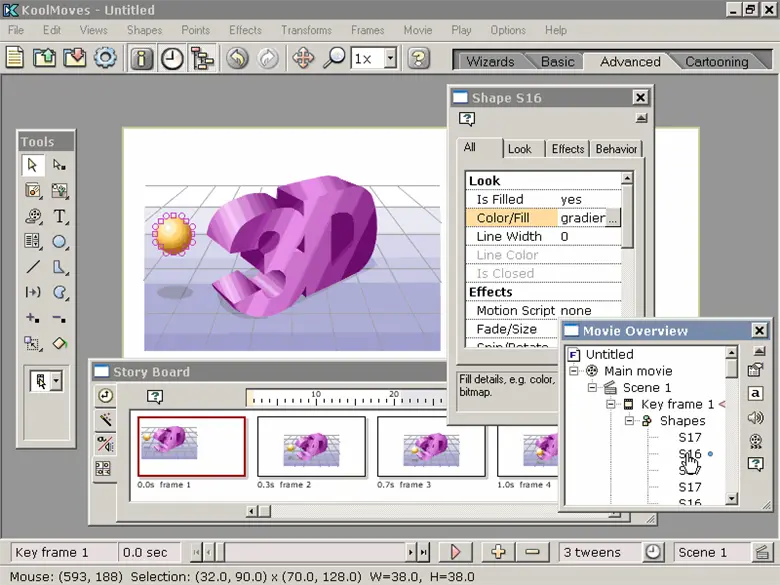Pick the Ellipse shape tool
This screenshot has height=585, width=780.
point(60,241)
